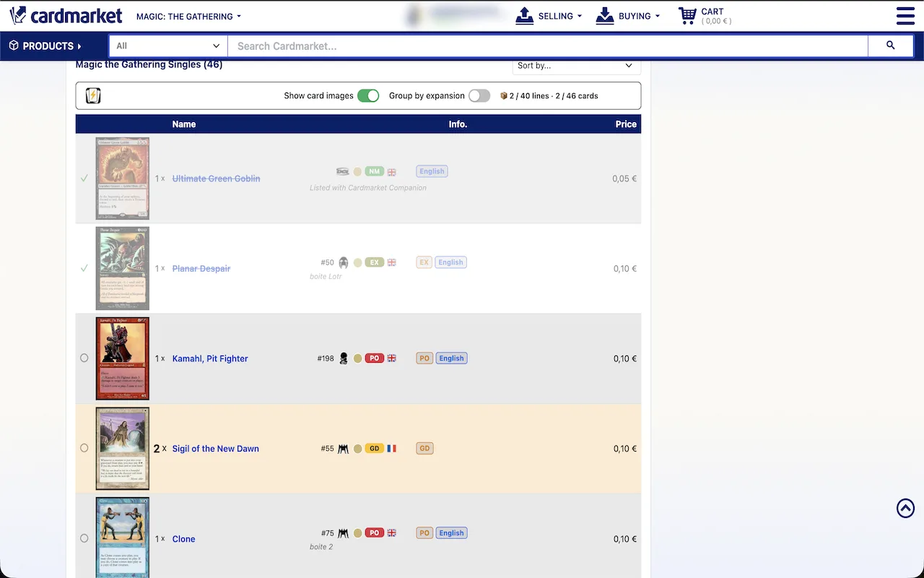The width and height of the screenshot is (924, 578).
Task: Click the scroll-to-top arrow button
Action: pos(905,508)
